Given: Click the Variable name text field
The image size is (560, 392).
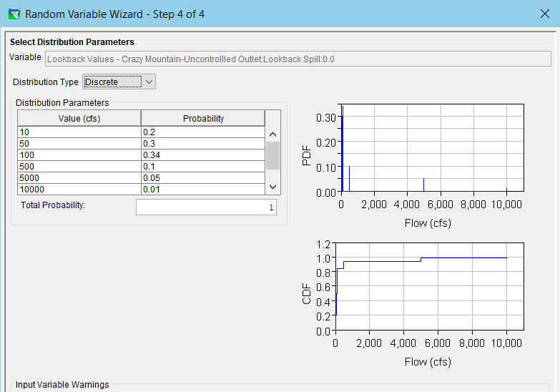Looking at the screenshot, I should click(x=300, y=59).
